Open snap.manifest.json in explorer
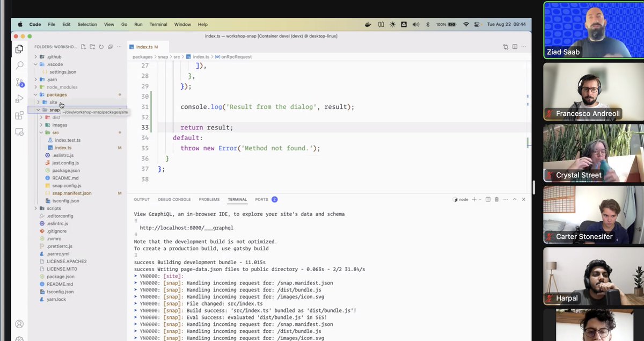The image size is (644, 341). [x=71, y=193]
